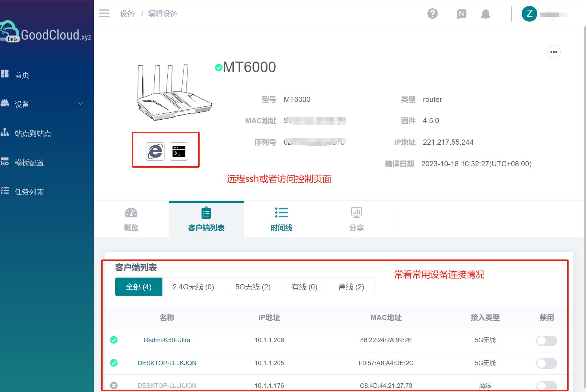The width and height of the screenshot is (586, 392).
Task: Open the user avatar Z menu
Action: [x=529, y=14]
